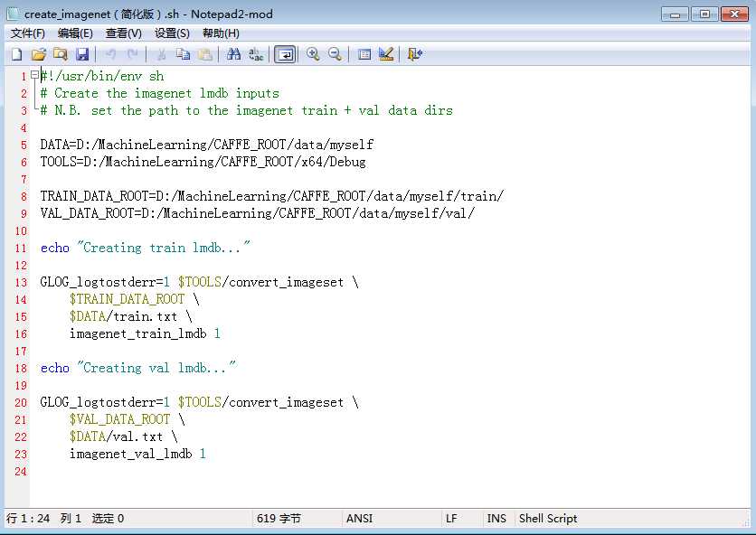This screenshot has width=756, height=535.
Task: Open the 帮助(H) menu
Action: pos(221,33)
